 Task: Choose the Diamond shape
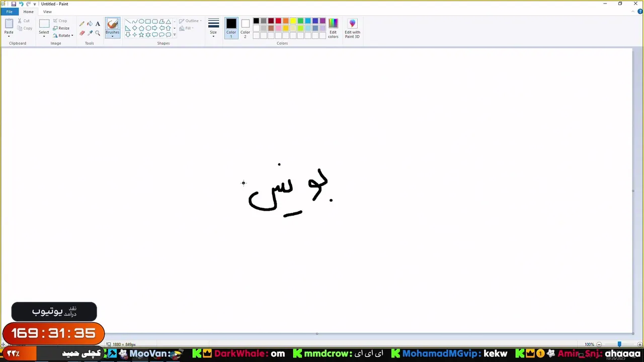(x=134, y=28)
